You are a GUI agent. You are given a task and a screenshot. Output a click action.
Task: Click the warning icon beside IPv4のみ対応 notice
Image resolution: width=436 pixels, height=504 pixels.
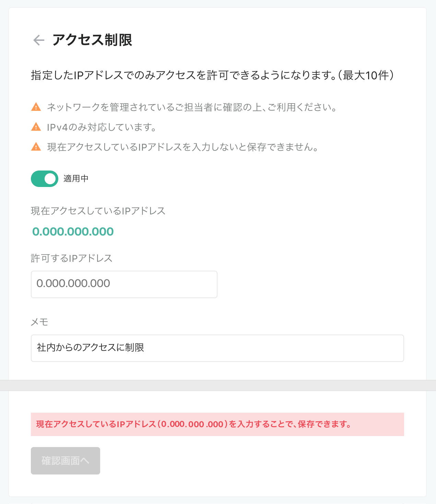36,127
